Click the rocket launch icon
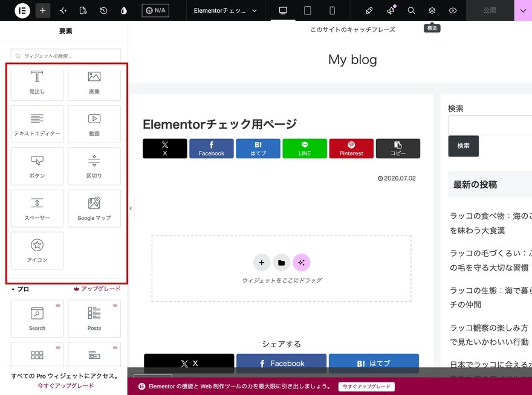 pyautogui.click(x=369, y=10)
